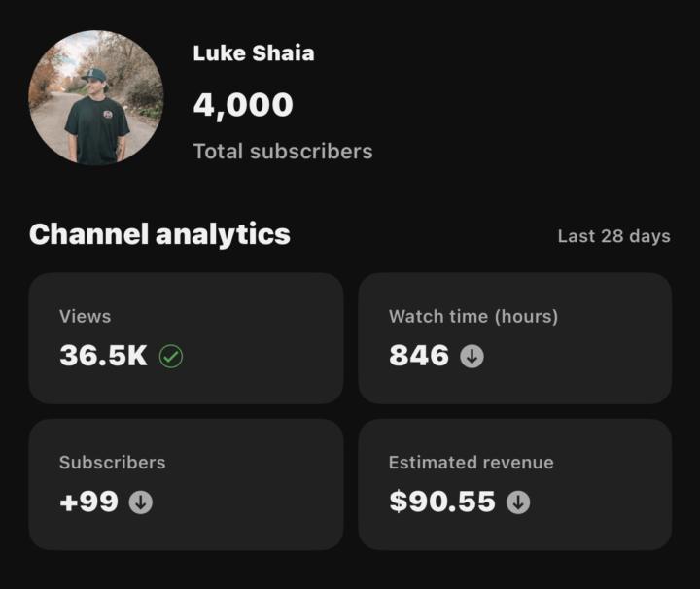700x589 pixels.
Task: Click the +99 subscribers value
Action: 88,502
